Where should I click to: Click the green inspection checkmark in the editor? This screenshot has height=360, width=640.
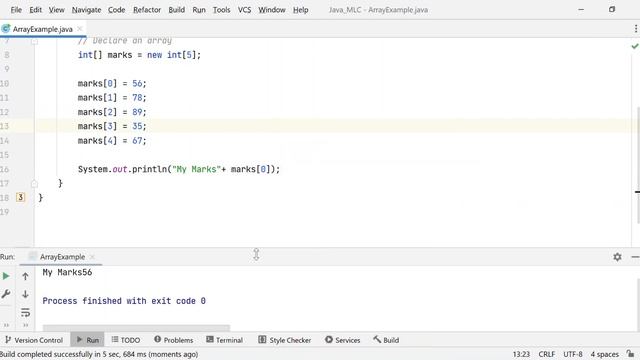(x=635, y=46)
